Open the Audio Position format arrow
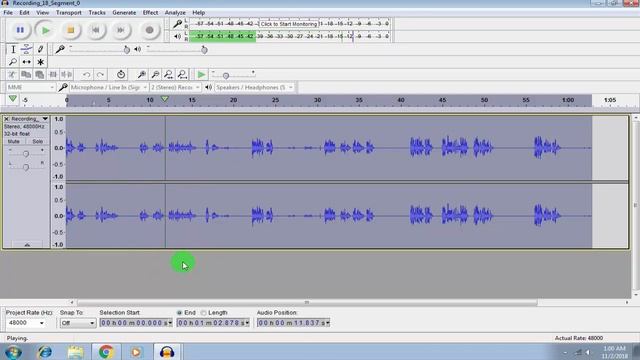Image resolution: width=640 pixels, height=360 pixels. [x=327, y=323]
